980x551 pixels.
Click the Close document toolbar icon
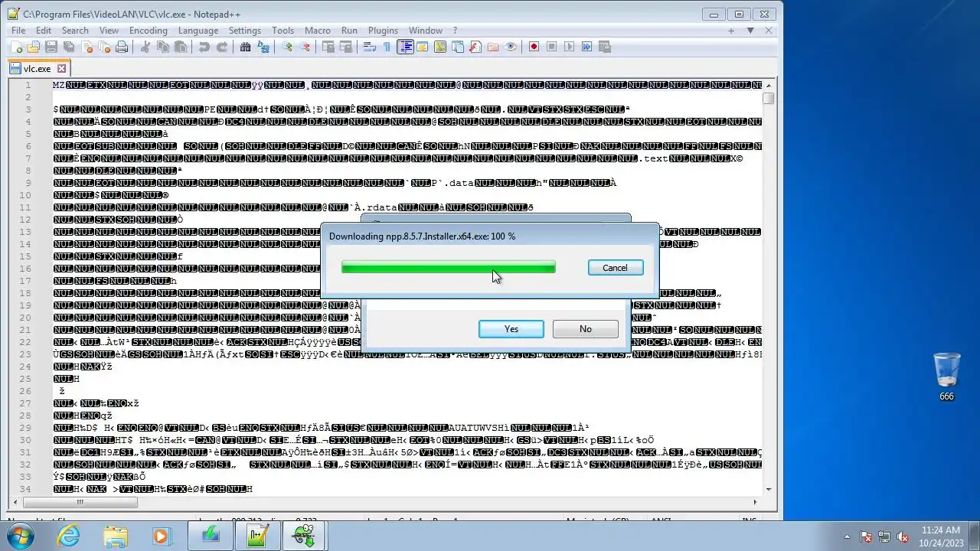pyautogui.click(x=87, y=47)
